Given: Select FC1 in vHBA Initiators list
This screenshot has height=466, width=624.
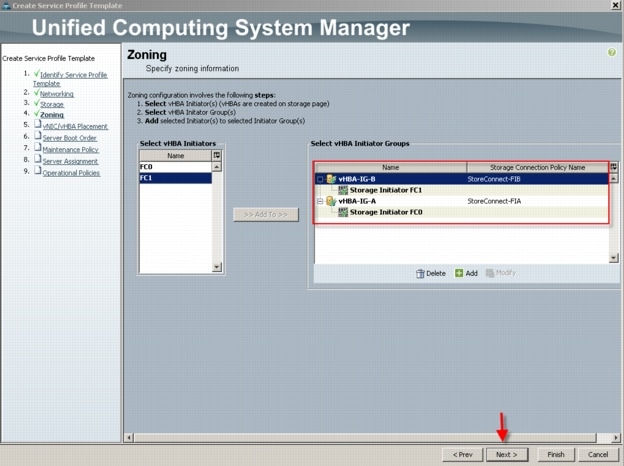Looking at the screenshot, I should pos(176,178).
